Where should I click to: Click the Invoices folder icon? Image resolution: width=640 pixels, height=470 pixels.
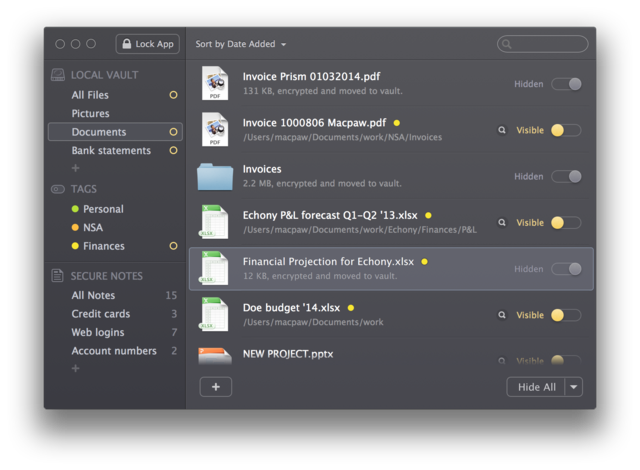coord(215,177)
